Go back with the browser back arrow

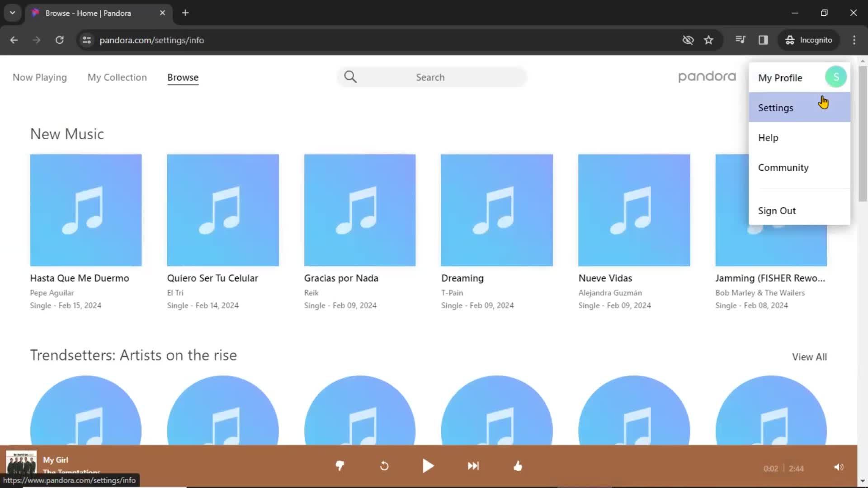tap(14, 40)
